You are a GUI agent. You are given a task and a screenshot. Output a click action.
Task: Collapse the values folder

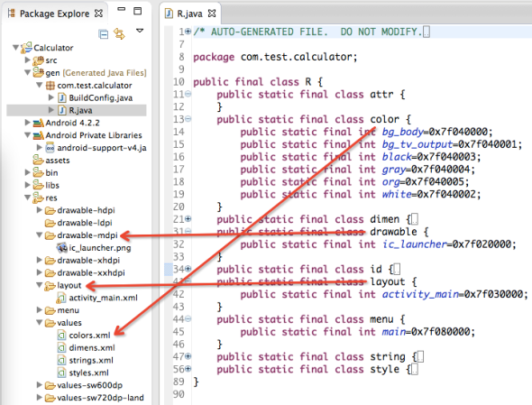point(40,322)
